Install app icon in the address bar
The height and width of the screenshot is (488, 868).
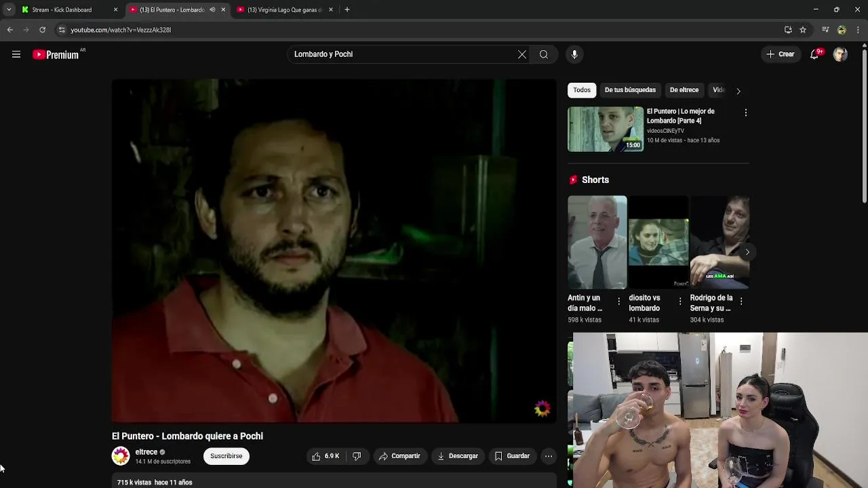tap(788, 30)
